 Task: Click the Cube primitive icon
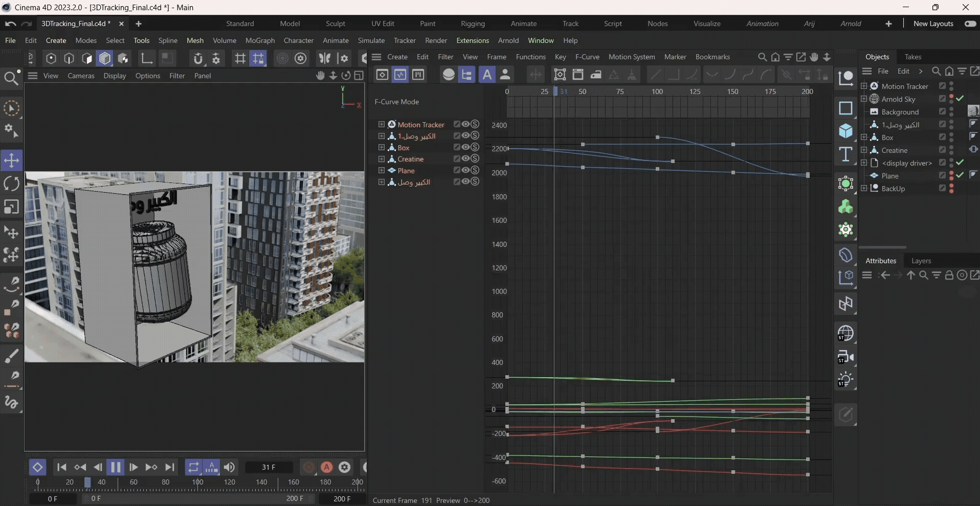pyautogui.click(x=845, y=131)
